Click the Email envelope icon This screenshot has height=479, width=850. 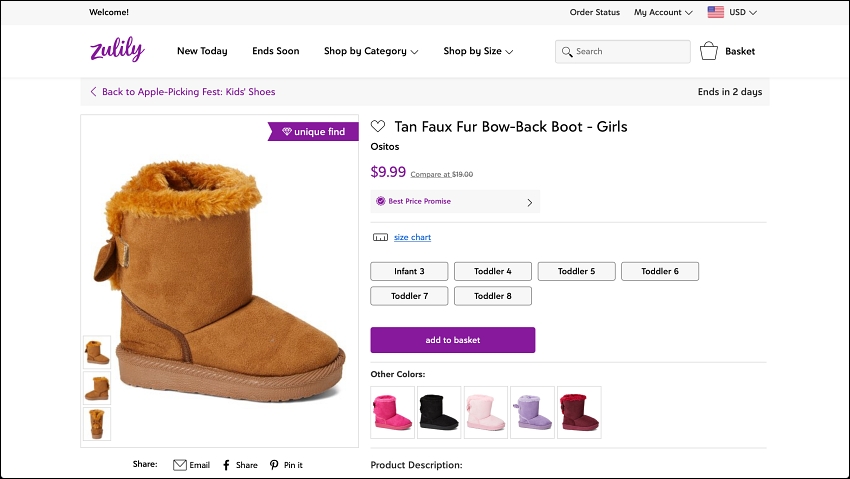pyautogui.click(x=179, y=465)
